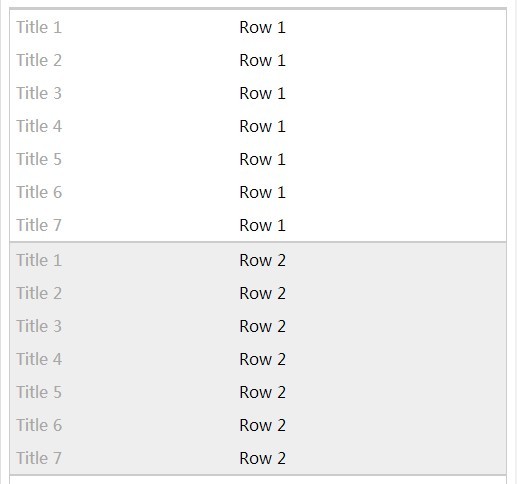
Task: Select the Title 6 label in the gray block
Action: [x=39, y=425]
